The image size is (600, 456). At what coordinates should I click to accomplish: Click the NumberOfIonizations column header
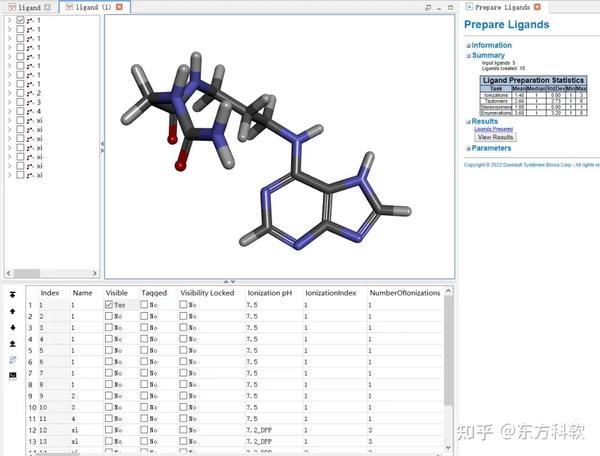(x=404, y=293)
